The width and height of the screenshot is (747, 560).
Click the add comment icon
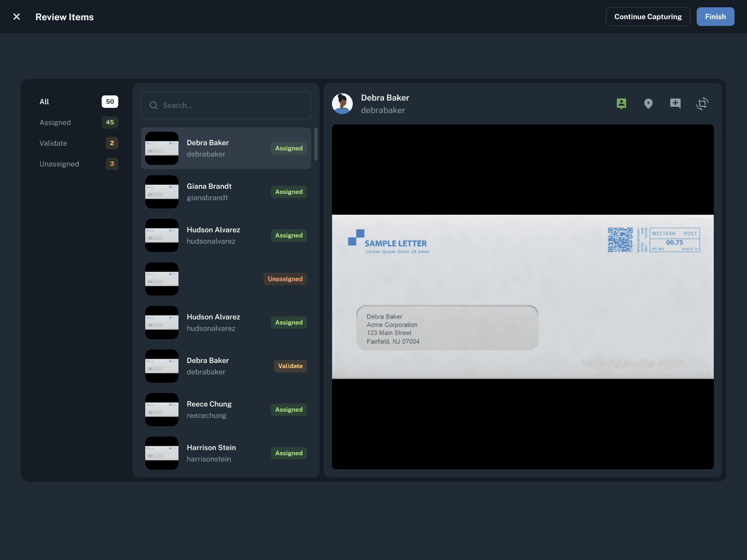pyautogui.click(x=675, y=104)
